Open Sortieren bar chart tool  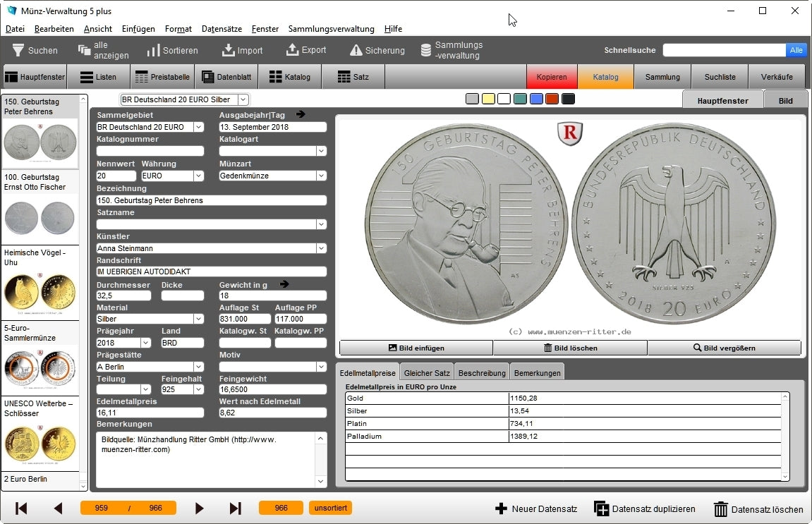tap(153, 50)
